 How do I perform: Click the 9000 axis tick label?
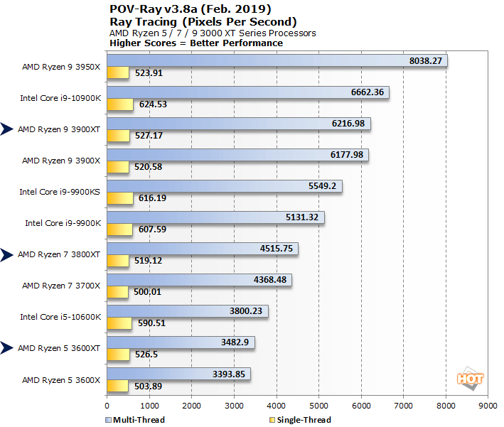pos(488,406)
